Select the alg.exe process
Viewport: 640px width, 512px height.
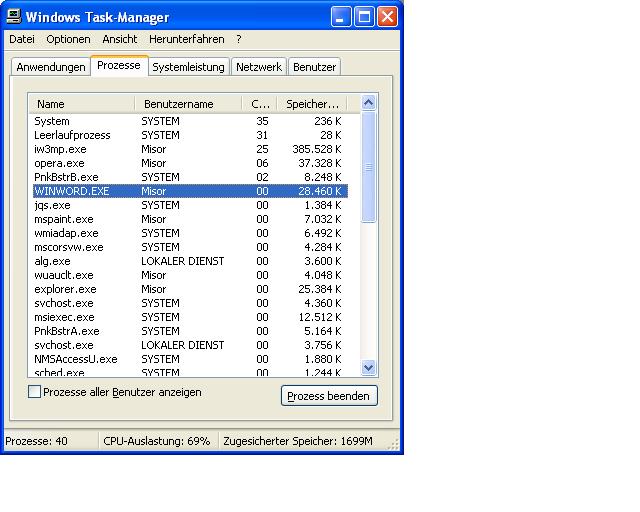(190, 261)
